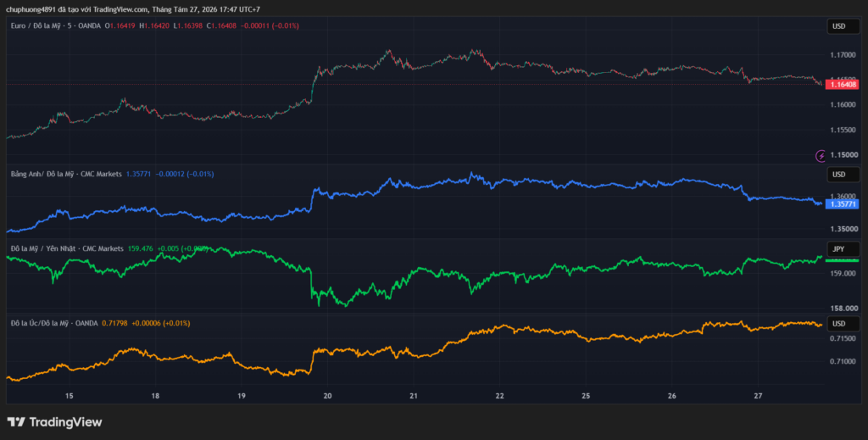Click the 1.15500 price axis label
868x440 pixels.
(842, 130)
